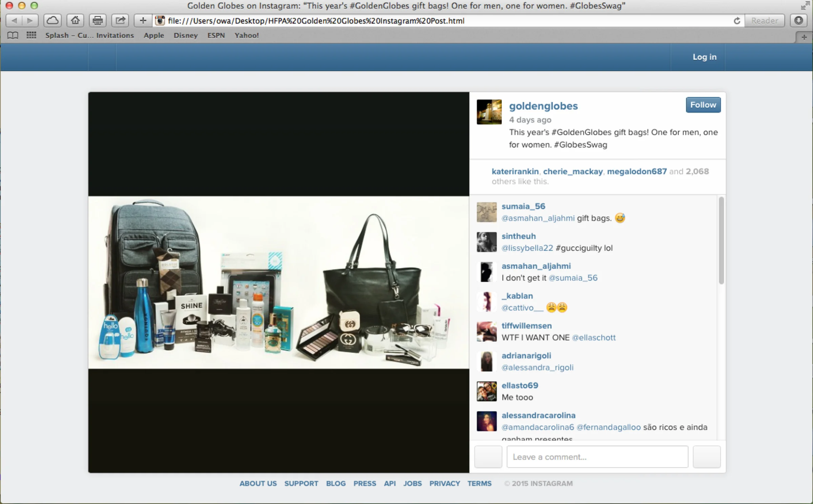
Task: Open the BLOG footer link
Action: pos(336,483)
